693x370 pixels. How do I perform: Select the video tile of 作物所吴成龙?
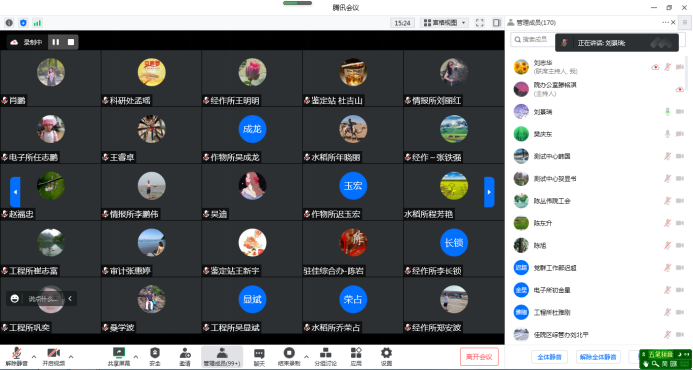(252, 135)
